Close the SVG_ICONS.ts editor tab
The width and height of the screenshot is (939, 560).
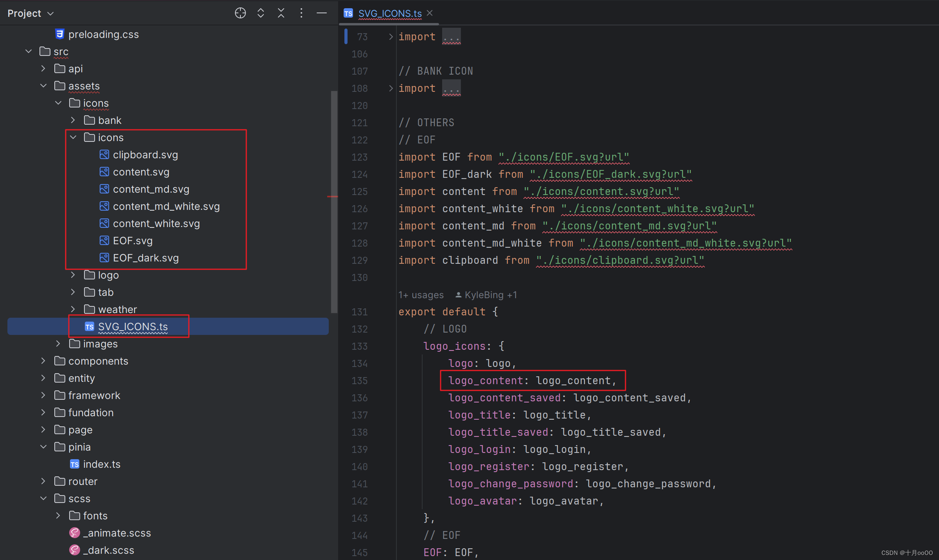(430, 13)
